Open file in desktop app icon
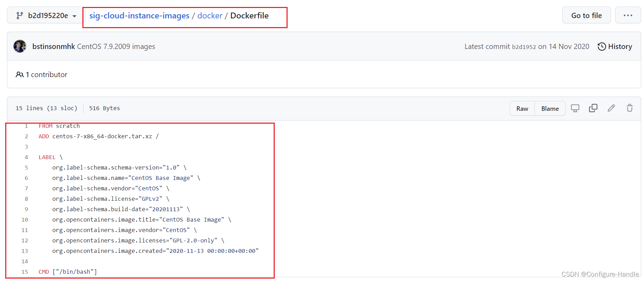The width and height of the screenshot is (644, 281). tap(575, 108)
